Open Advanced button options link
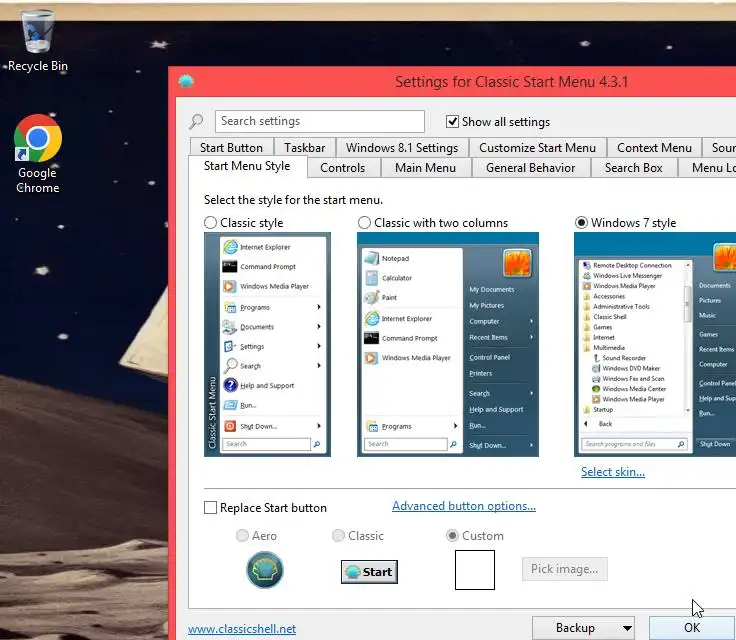 coord(464,506)
